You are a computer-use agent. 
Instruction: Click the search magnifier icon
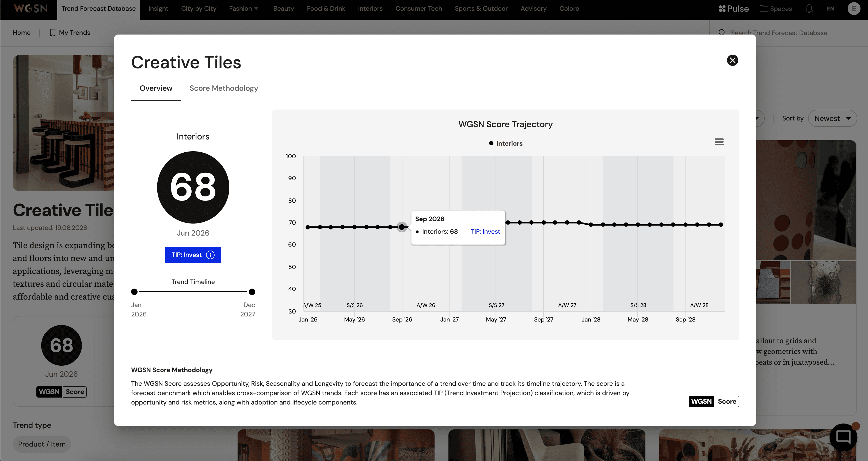(721, 33)
